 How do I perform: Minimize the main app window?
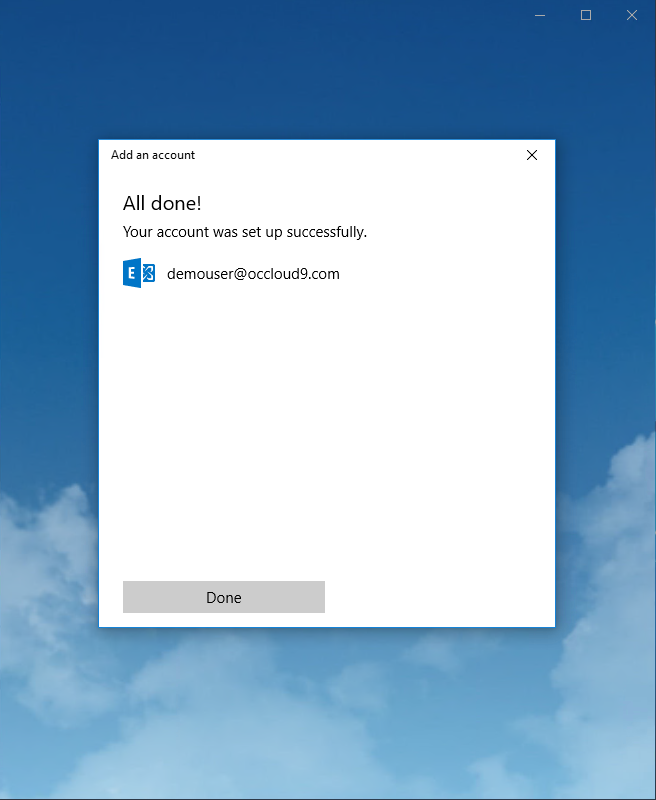(540, 15)
